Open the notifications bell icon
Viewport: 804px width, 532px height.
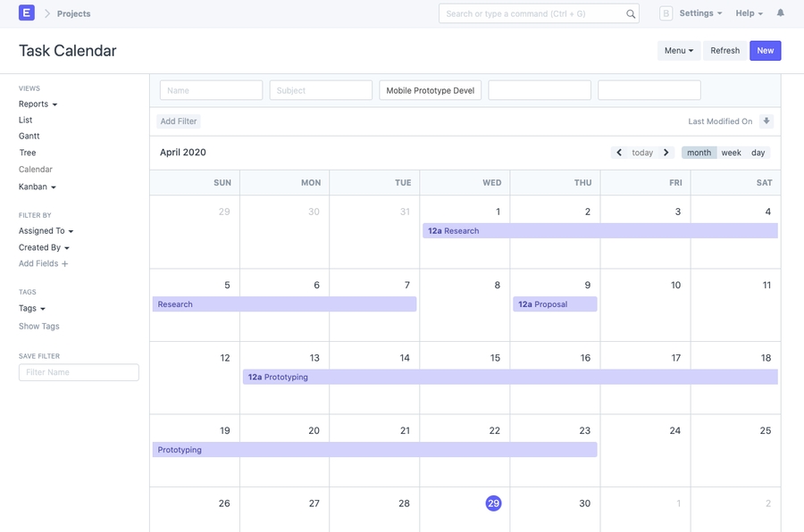click(x=780, y=13)
